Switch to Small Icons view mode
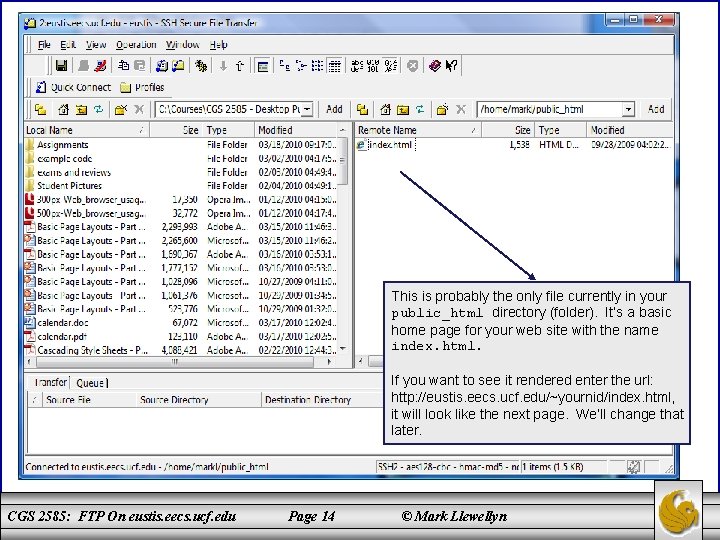 pos(301,66)
